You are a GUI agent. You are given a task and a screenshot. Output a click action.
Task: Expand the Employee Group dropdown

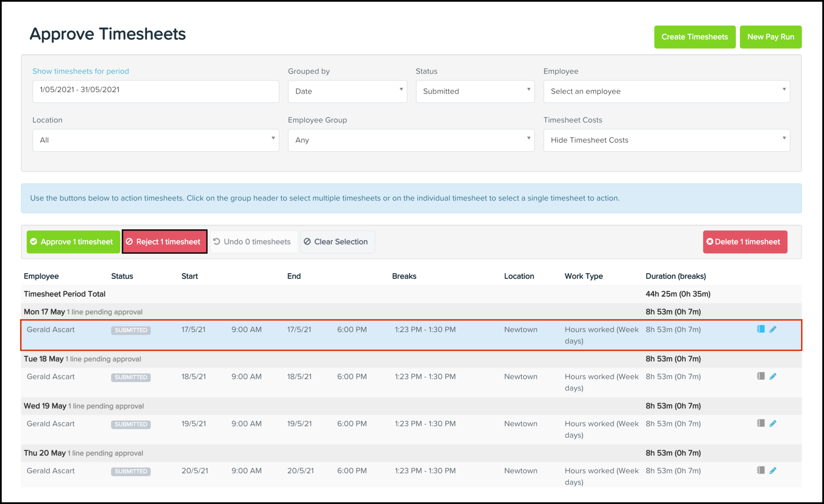(x=411, y=140)
